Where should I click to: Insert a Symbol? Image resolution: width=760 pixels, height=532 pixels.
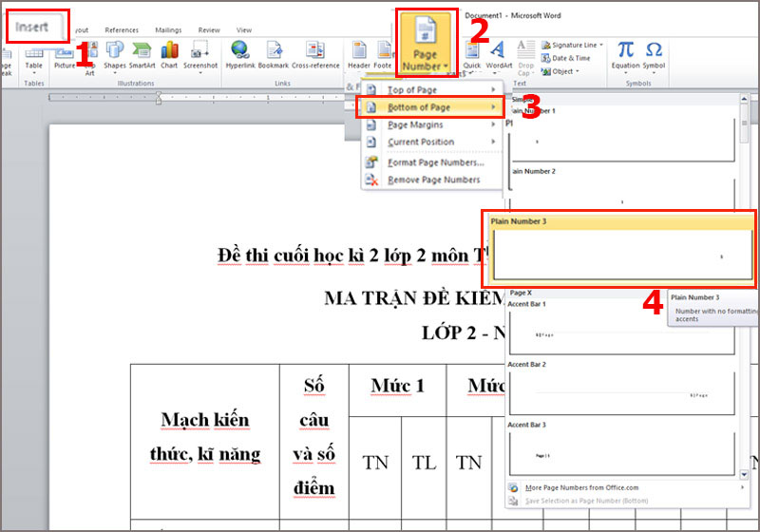[654, 57]
